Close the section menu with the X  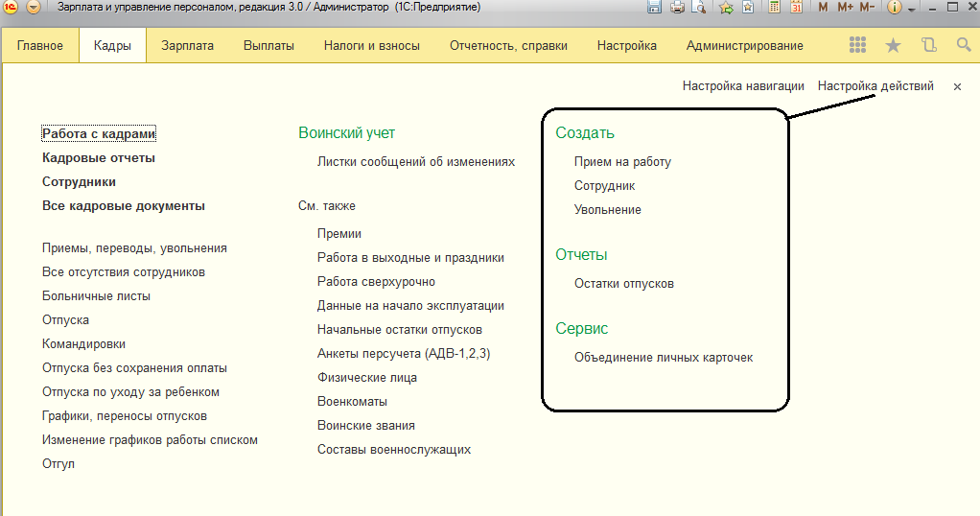(x=957, y=87)
